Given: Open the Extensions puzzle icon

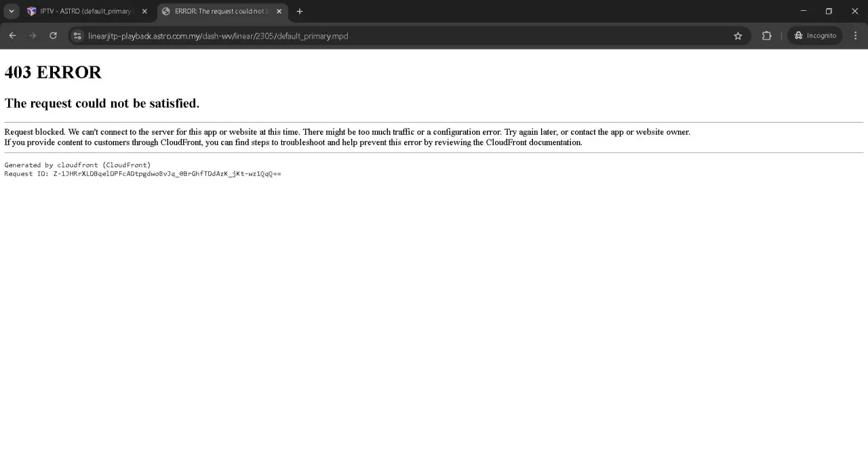Looking at the screenshot, I should click(x=767, y=36).
